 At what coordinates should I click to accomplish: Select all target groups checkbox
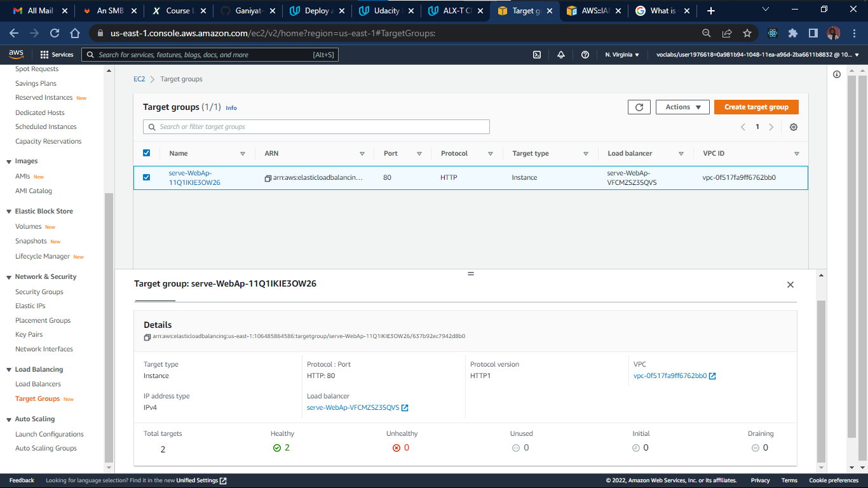[147, 152]
